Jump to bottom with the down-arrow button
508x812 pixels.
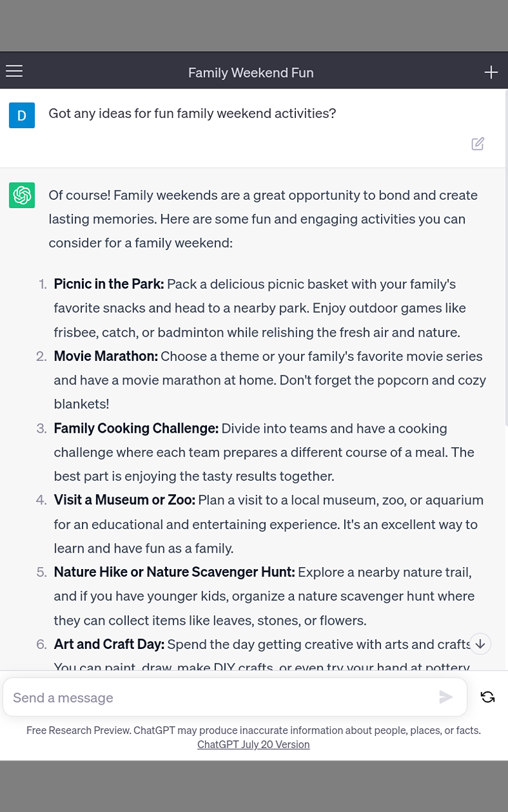point(481,644)
